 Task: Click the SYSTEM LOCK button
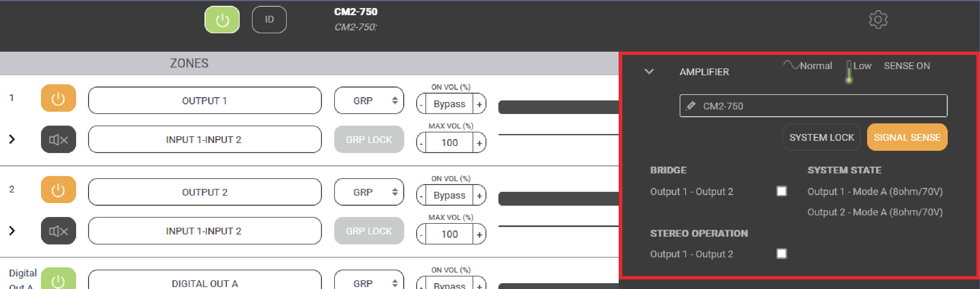click(x=821, y=138)
